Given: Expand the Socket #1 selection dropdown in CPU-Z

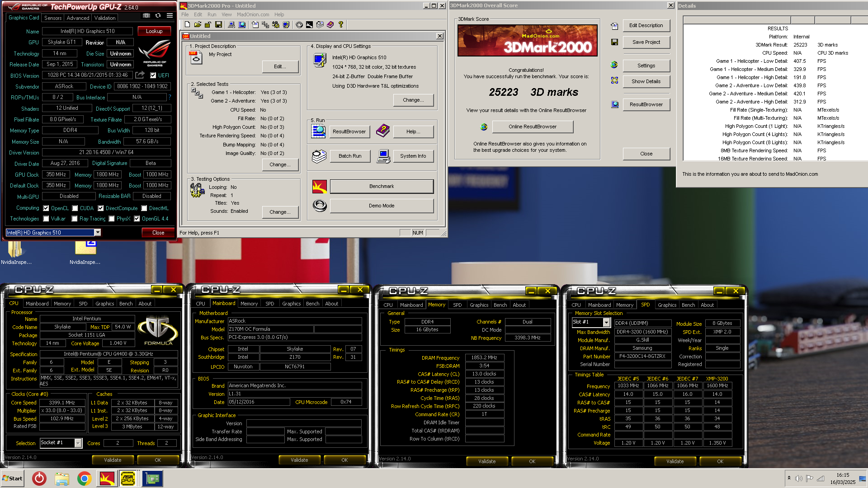Looking at the screenshot, I should pos(78,443).
